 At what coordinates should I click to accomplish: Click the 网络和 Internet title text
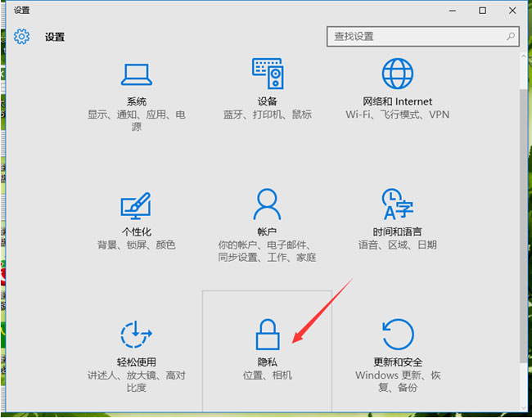pyautogui.click(x=397, y=101)
